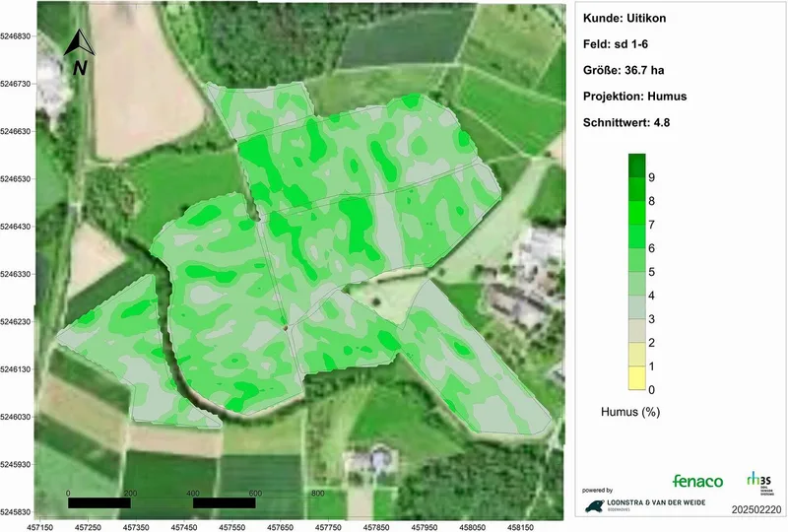Click legend value 9
The height and width of the screenshot is (532, 788).
[651, 177]
